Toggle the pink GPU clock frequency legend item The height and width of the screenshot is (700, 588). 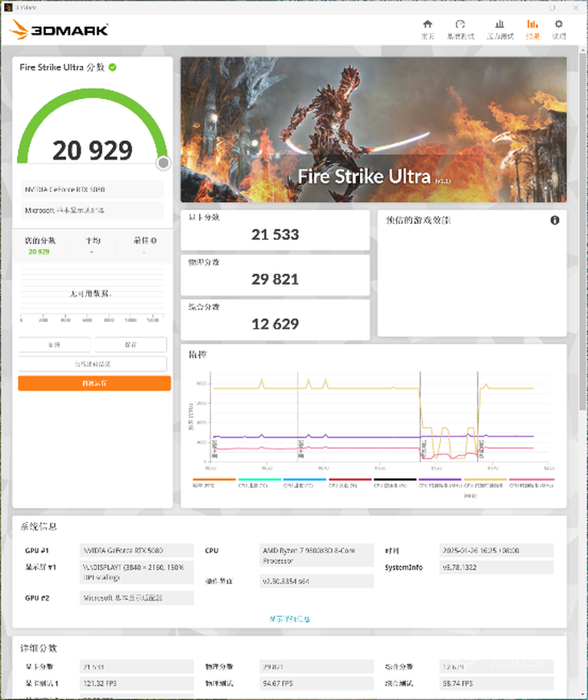point(532,483)
